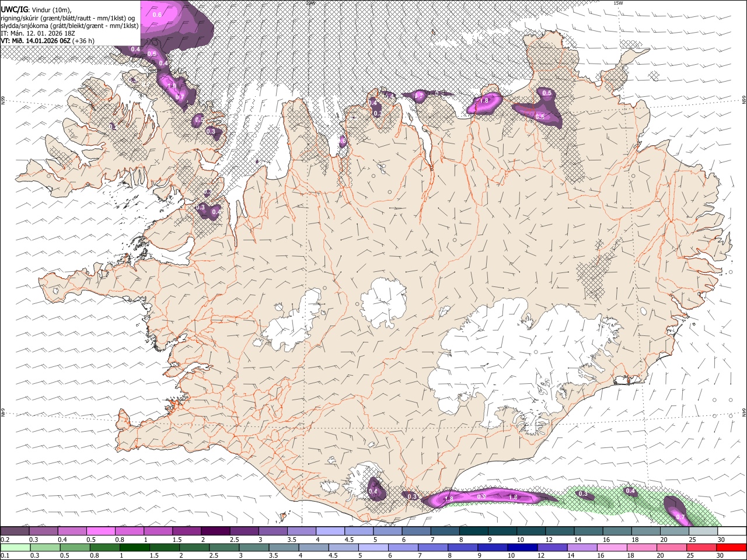Click the 64N latitude label on right edge
Screen dimensions: 747x560
point(744,412)
